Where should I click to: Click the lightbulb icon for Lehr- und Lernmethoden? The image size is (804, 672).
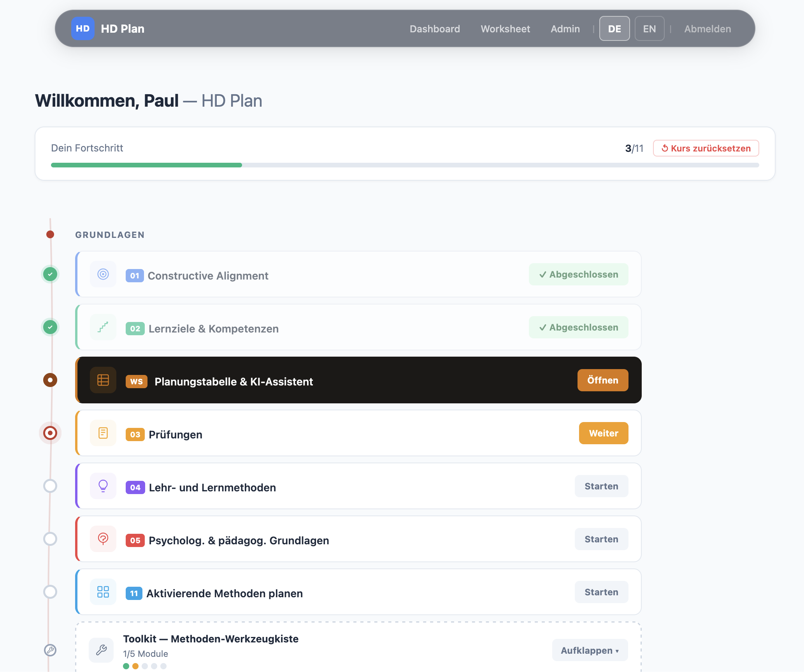[103, 486]
